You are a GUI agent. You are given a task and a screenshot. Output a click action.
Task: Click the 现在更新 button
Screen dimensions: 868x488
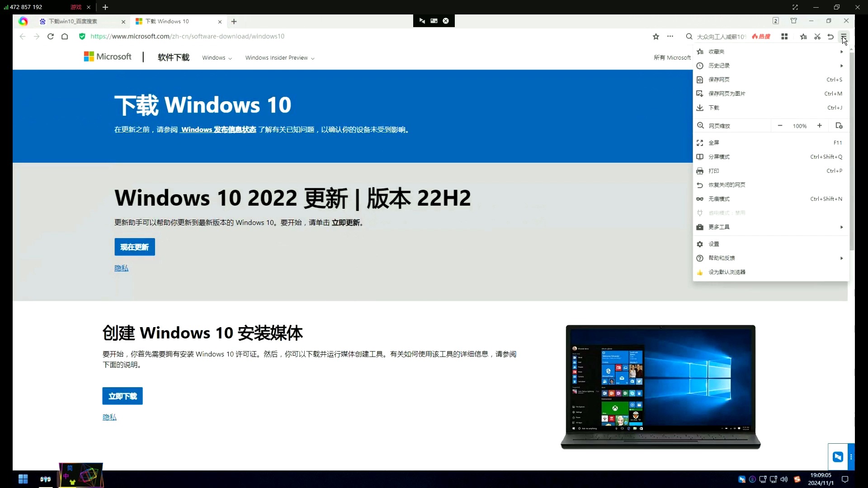point(134,247)
